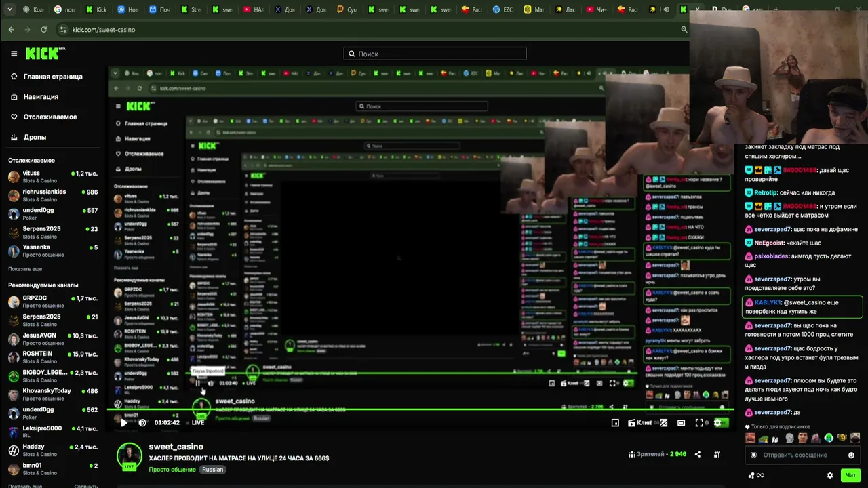Go to Главная страница
The width and height of the screenshot is (868, 488).
(x=47, y=77)
